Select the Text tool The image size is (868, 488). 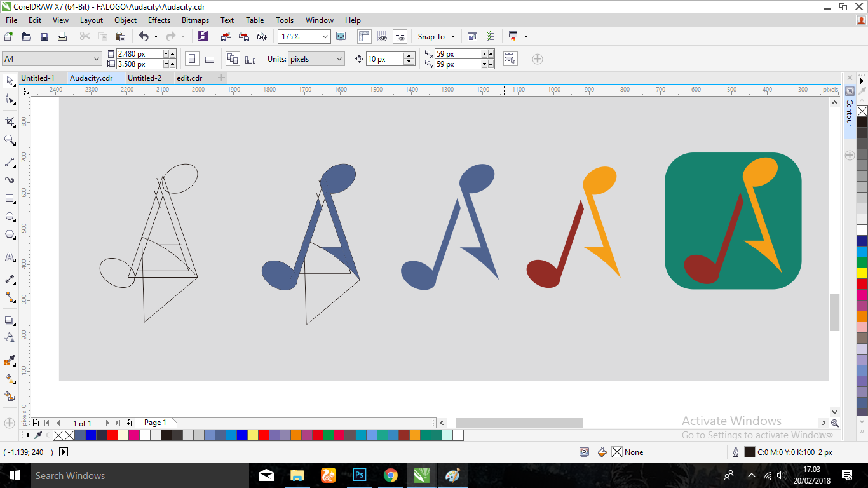tap(10, 257)
